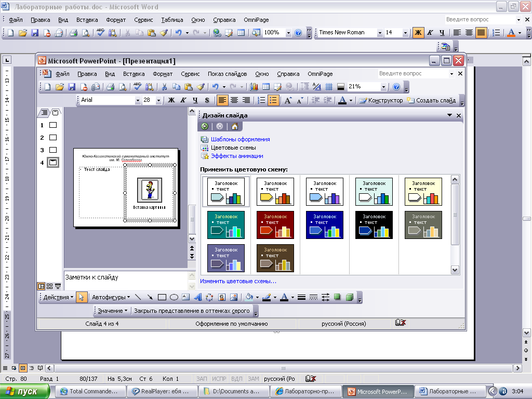Image resolution: width=532 pixels, height=399 pixels.
Task: Click Создать слайд button
Action: tap(432, 100)
